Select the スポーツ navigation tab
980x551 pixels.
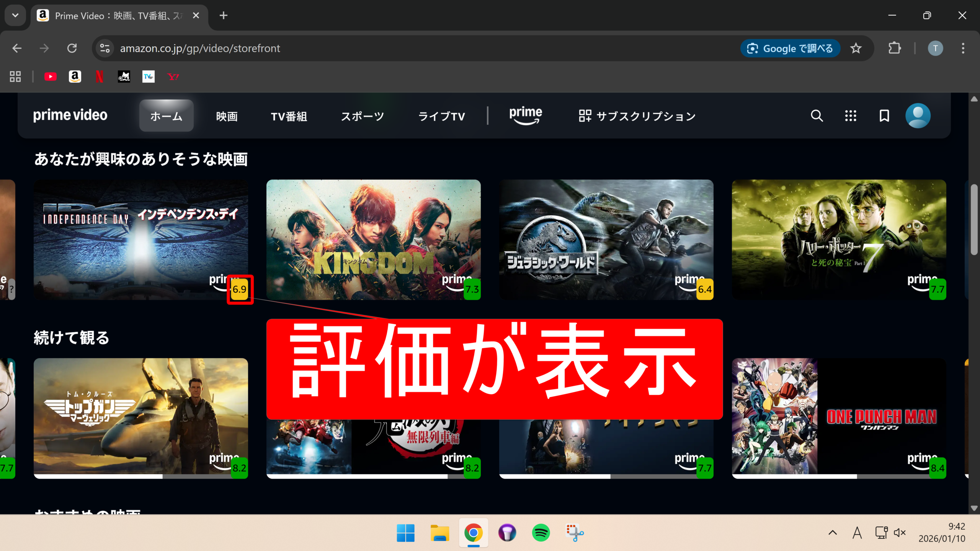click(362, 116)
